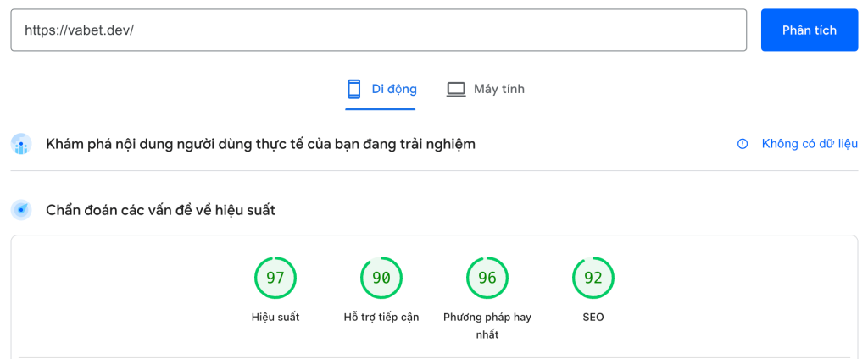This screenshot has width=868, height=359.
Task: Select the 97 Hiệu suất score gauge
Action: (x=275, y=278)
